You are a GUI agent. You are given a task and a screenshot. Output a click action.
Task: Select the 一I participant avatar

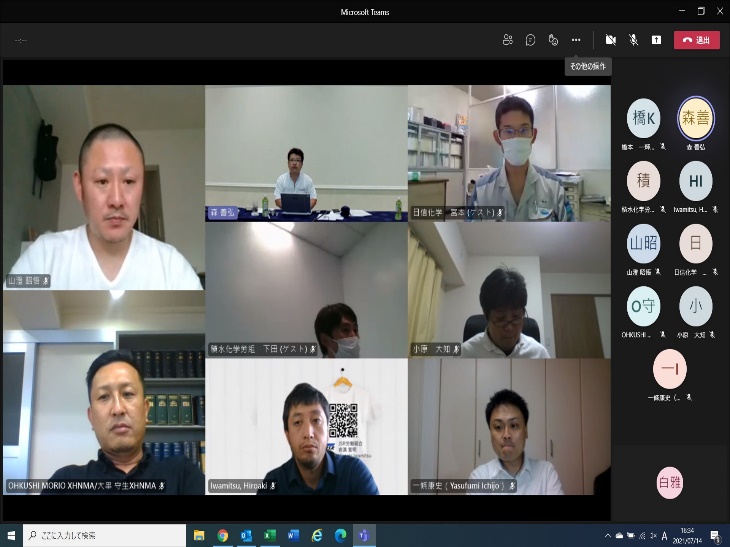tap(669, 369)
